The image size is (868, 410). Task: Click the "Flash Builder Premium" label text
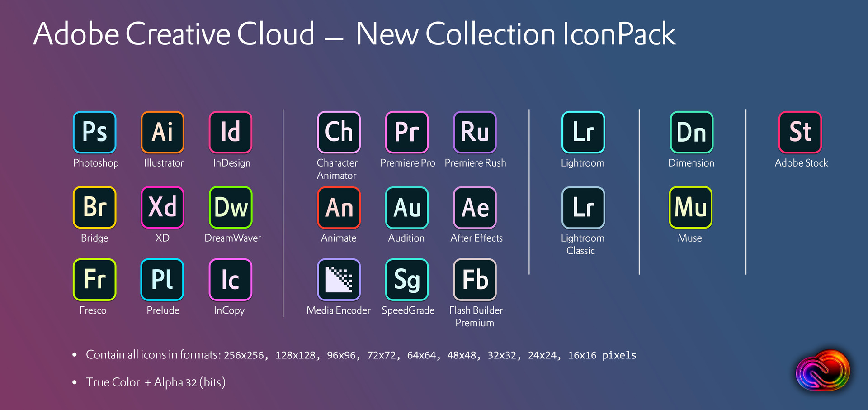point(476,317)
